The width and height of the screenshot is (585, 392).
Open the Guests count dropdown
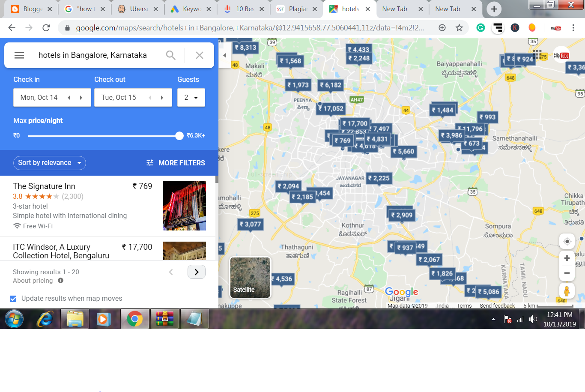[191, 97]
